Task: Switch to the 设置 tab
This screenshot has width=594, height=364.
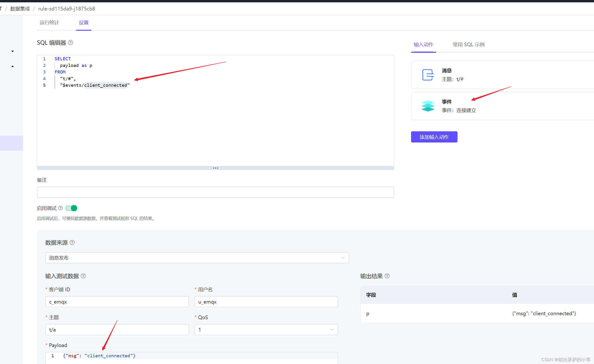Action: pos(84,23)
